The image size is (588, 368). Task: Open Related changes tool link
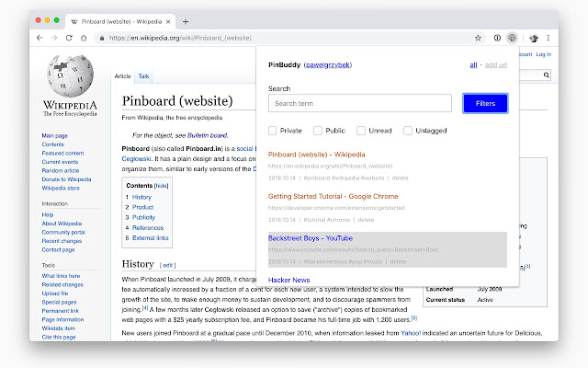tap(62, 284)
